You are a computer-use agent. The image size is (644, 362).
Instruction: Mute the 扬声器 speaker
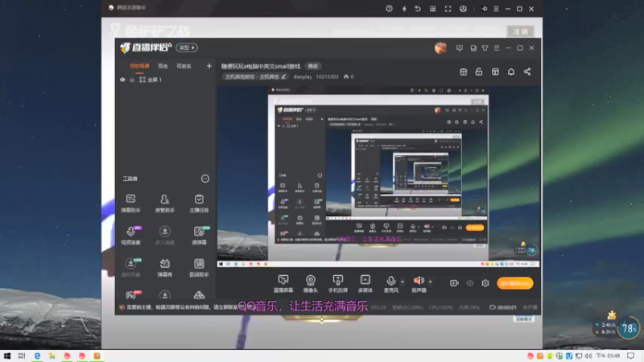click(x=419, y=284)
